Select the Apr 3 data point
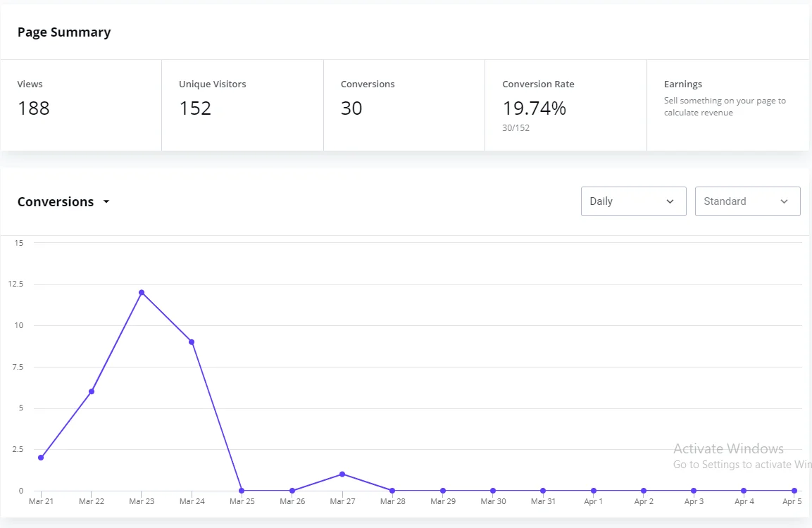812x528 pixels. (694, 491)
